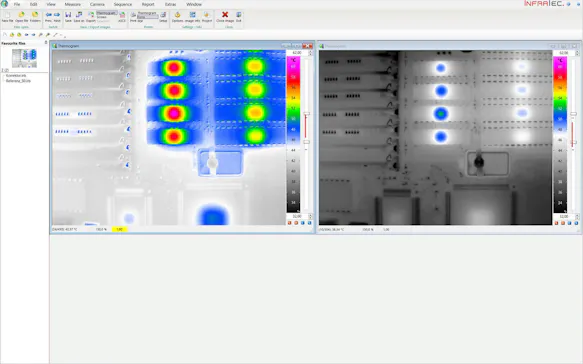Click the Save as icon

tap(79, 17)
